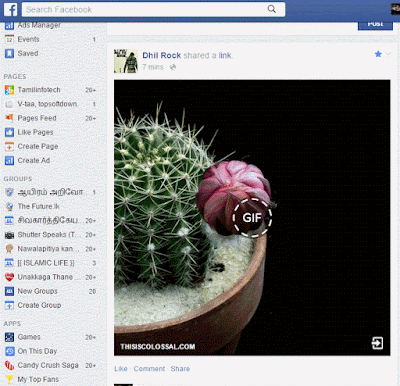400x386 pixels.
Task: Click the New Groups icon
Action: point(9,291)
